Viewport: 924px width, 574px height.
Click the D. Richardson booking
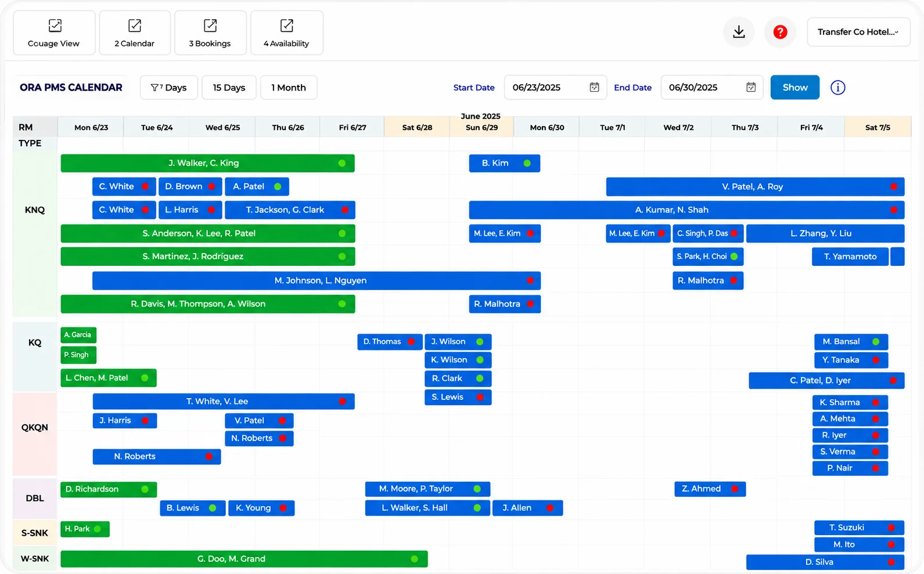pyautogui.click(x=109, y=489)
